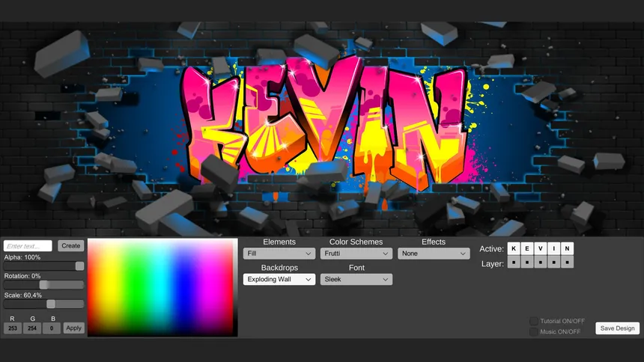Click the G value field

click(x=32, y=328)
